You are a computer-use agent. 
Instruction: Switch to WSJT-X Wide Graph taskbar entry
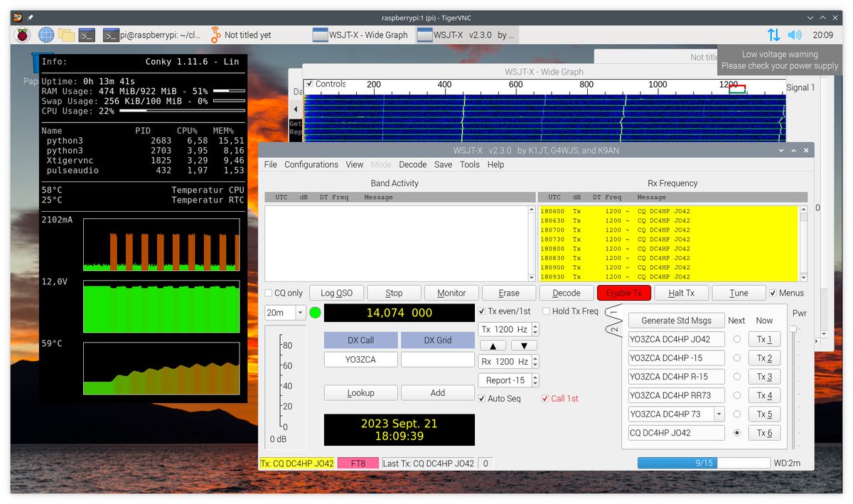(360, 35)
